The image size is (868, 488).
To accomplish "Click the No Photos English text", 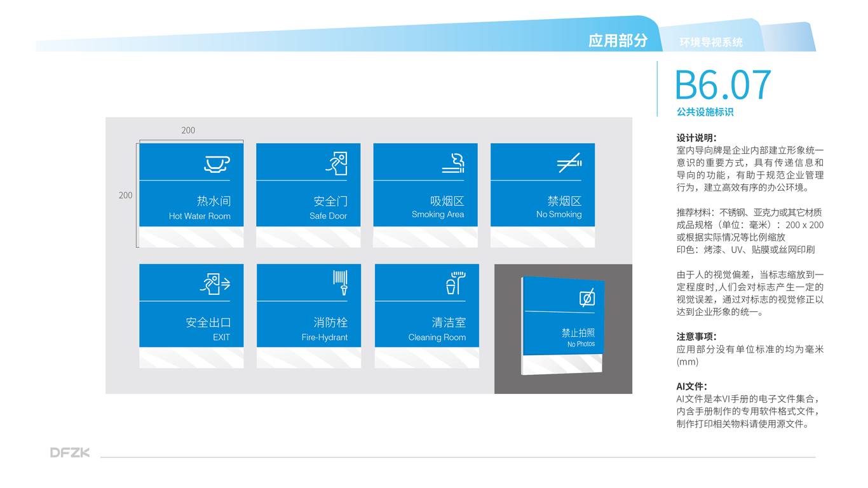I will pyautogui.click(x=581, y=344).
